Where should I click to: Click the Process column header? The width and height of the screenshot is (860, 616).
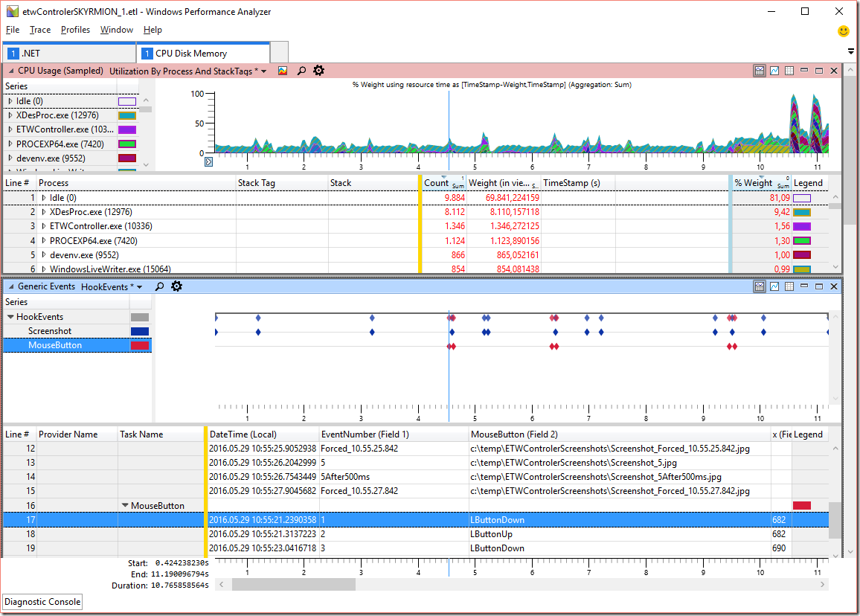136,183
